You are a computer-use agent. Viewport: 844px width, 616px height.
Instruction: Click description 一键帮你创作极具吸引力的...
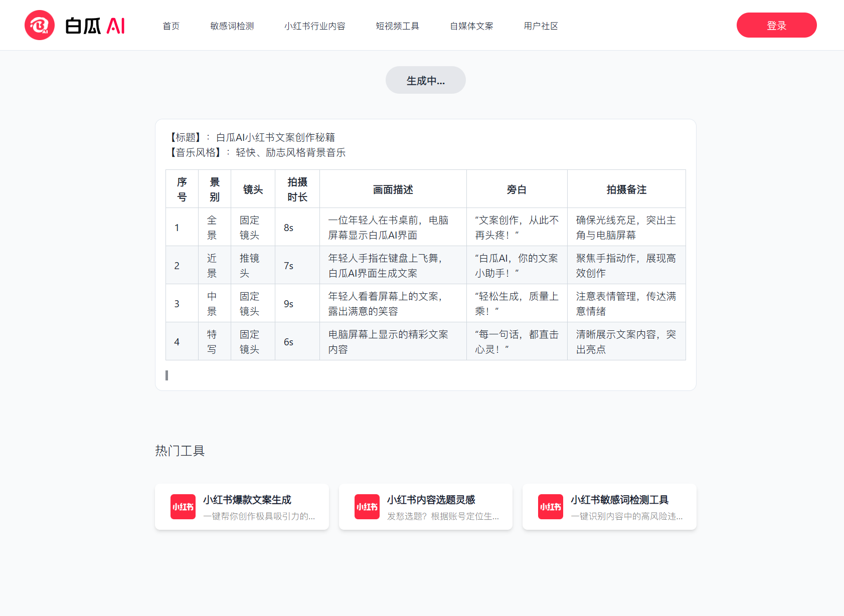coord(259,516)
